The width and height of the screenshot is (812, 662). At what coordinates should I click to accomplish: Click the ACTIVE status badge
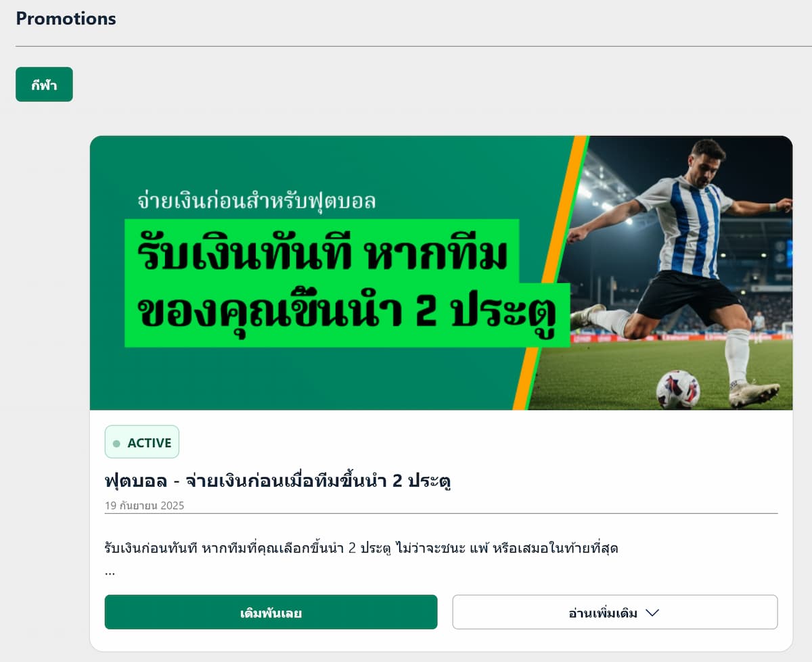(x=142, y=442)
